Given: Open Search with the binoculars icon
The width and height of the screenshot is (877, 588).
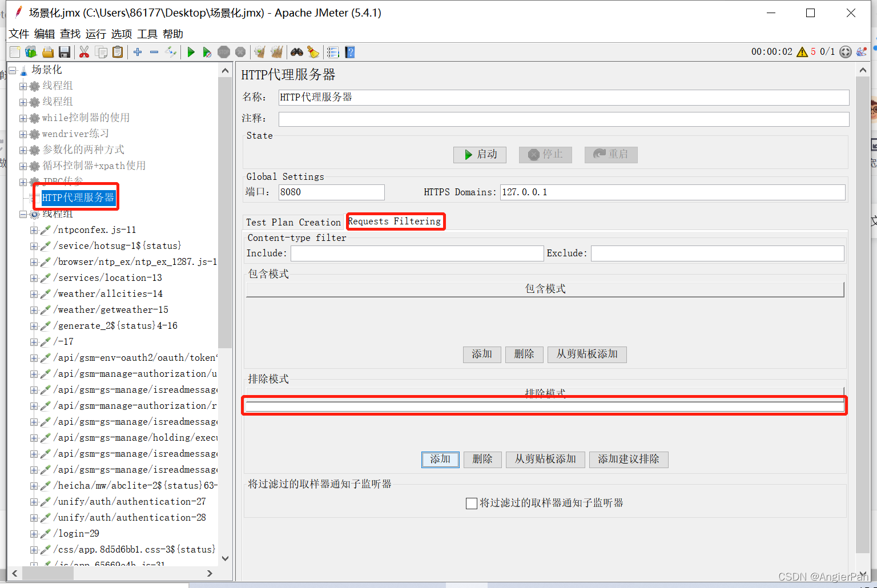Looking at the screenshot, I should [x=297, y=52].
